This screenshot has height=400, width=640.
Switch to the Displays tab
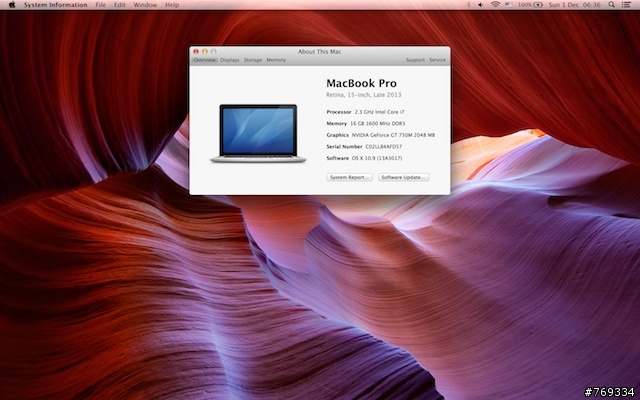[229, 60]
